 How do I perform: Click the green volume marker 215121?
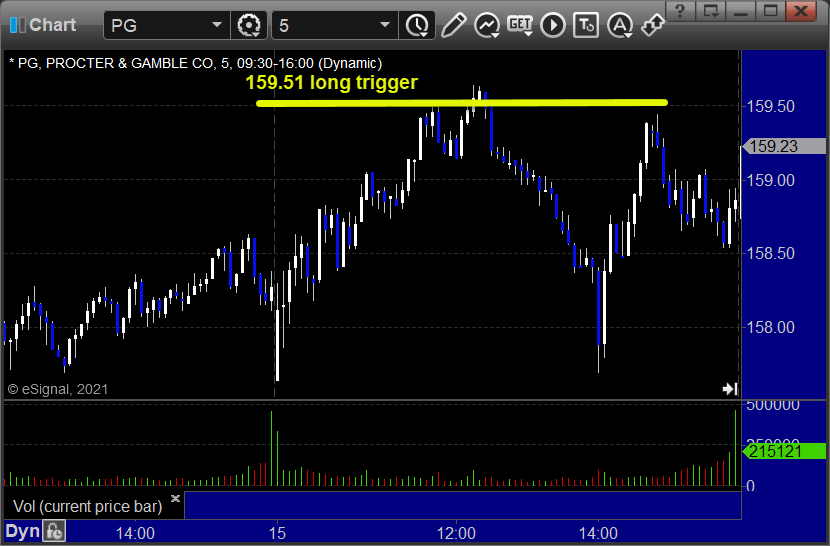pyautogui.click(x=784, y=451)
